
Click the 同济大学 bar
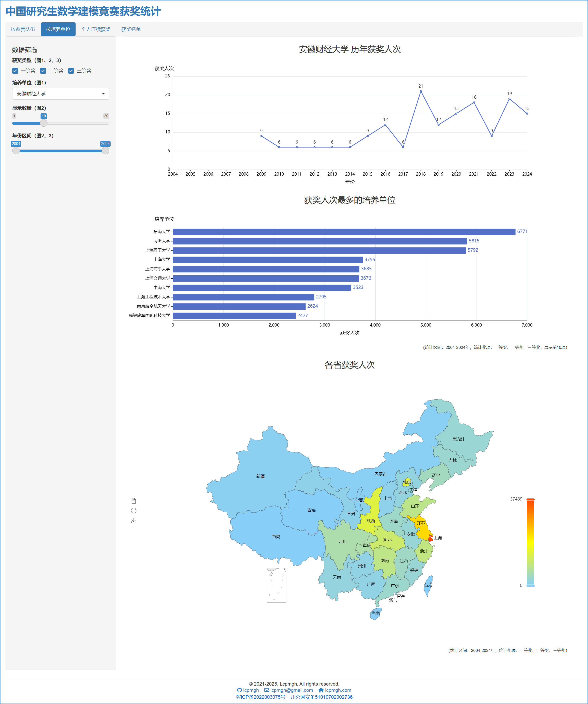coord(320,241)
